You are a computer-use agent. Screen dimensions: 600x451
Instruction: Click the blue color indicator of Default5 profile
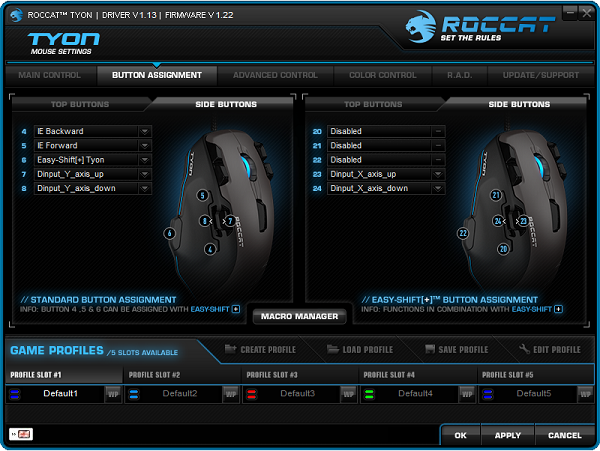pos(488,394)
